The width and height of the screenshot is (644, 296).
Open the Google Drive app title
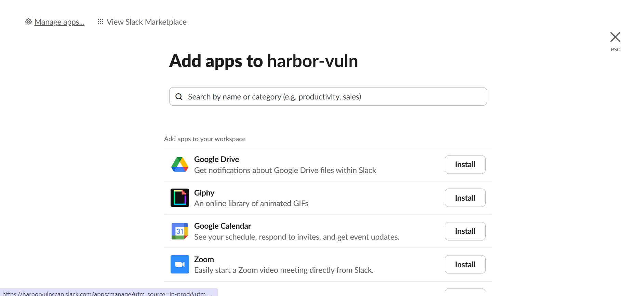216,159
